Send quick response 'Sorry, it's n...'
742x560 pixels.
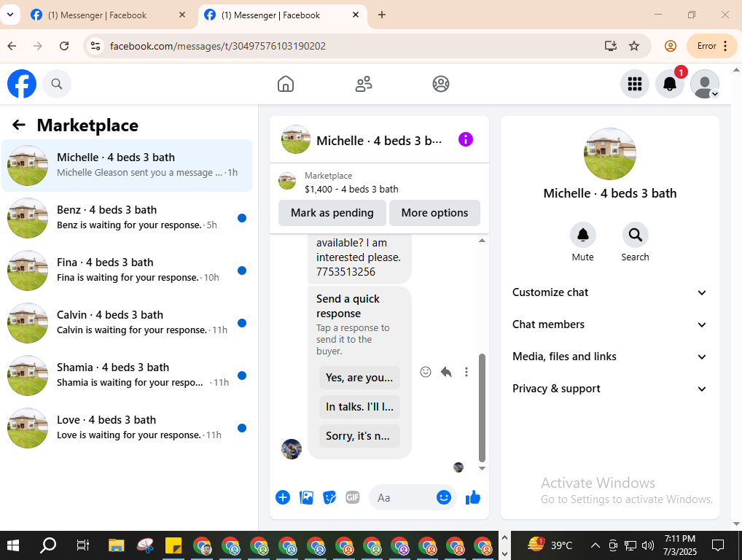pos(359,436)
